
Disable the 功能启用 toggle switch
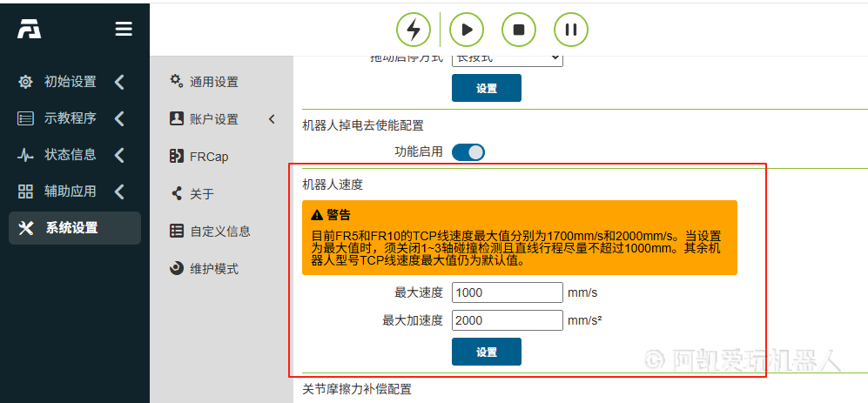pos(468,152)
